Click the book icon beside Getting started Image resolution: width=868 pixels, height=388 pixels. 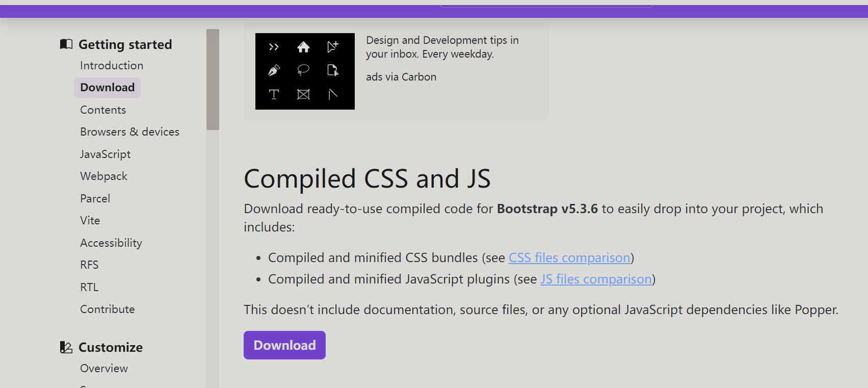[66, 44]
